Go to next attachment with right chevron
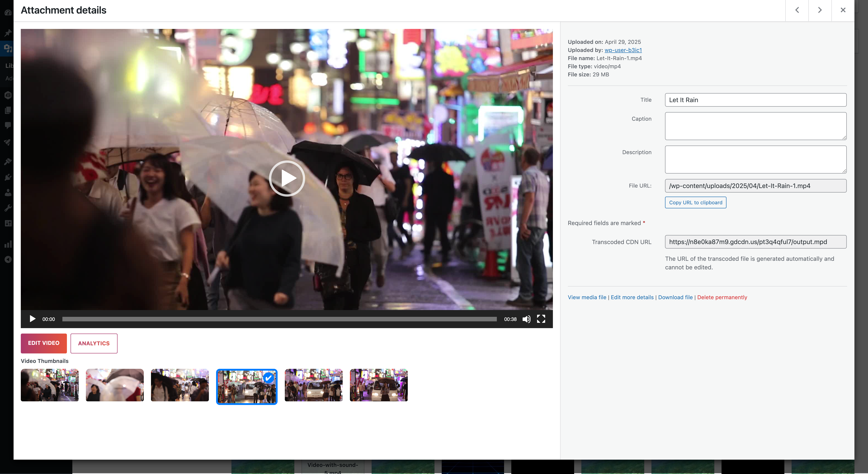The image size is (868, 474). coord(820,10)
